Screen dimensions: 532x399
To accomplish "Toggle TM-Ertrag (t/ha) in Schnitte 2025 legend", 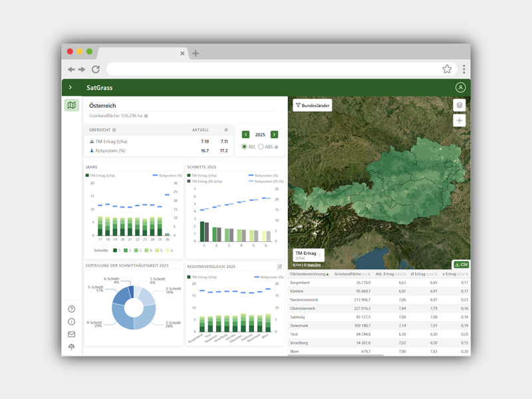I will (202, 176).
